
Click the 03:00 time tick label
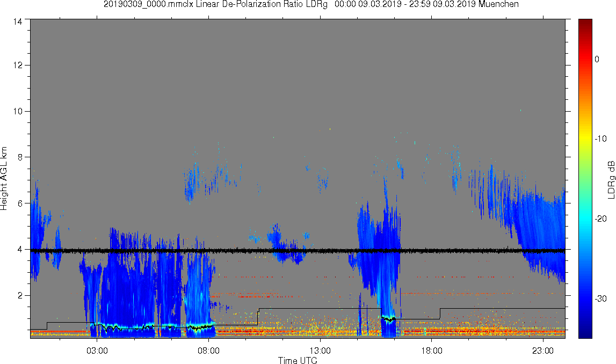tap(97, 351)
